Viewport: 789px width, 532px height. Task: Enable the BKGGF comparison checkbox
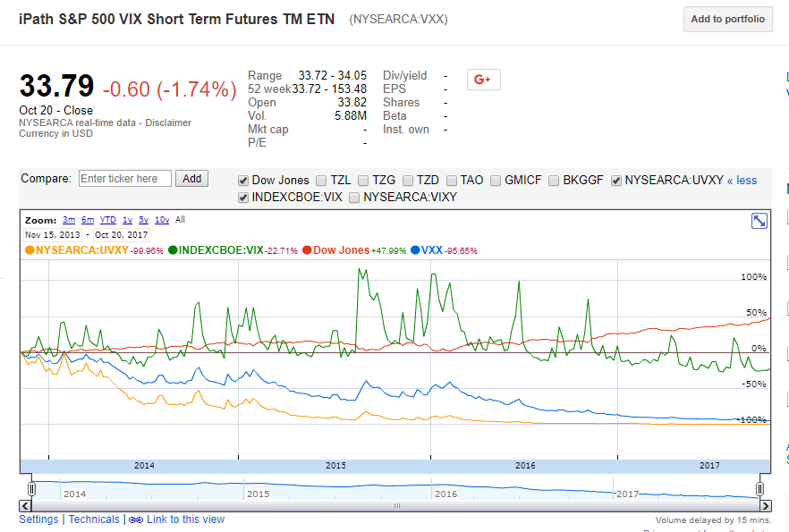tap(554, 181)
